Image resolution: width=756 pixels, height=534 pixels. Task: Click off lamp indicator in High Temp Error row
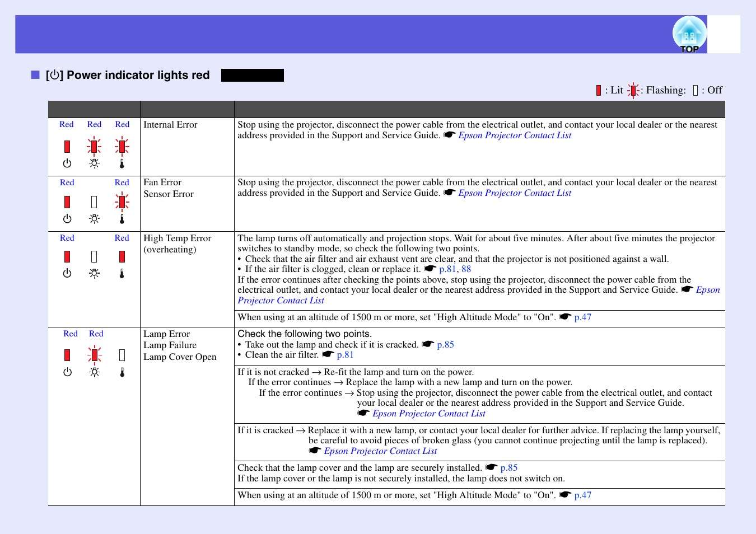click(94, 256)
